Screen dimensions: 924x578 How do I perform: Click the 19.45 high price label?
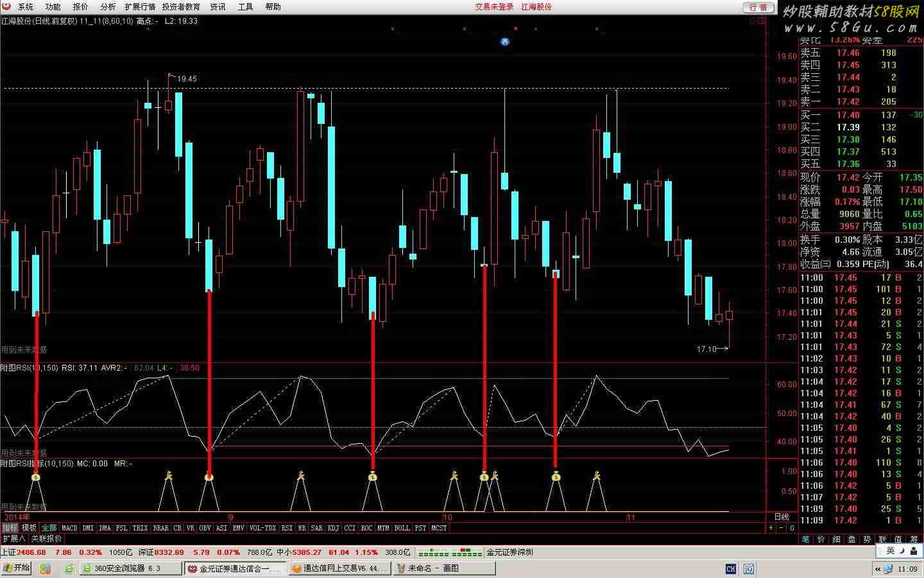click(x=187, y=79)
